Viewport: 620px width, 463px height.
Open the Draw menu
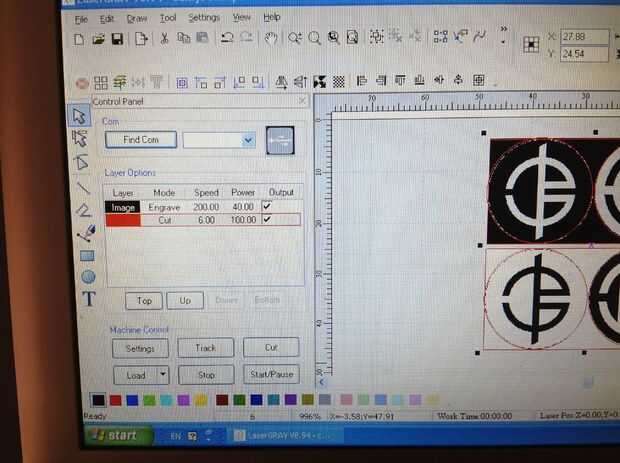point(137,19)
